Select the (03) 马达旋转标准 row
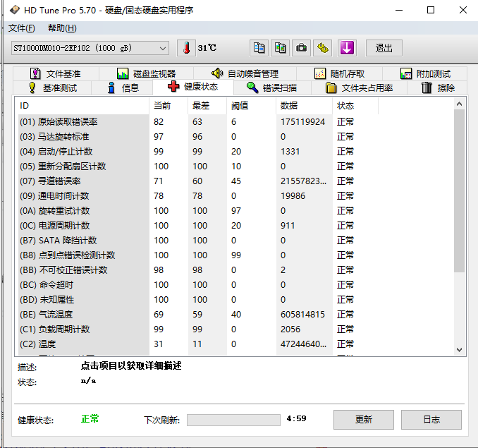The image size is (478, 448). tap(198, 137)
